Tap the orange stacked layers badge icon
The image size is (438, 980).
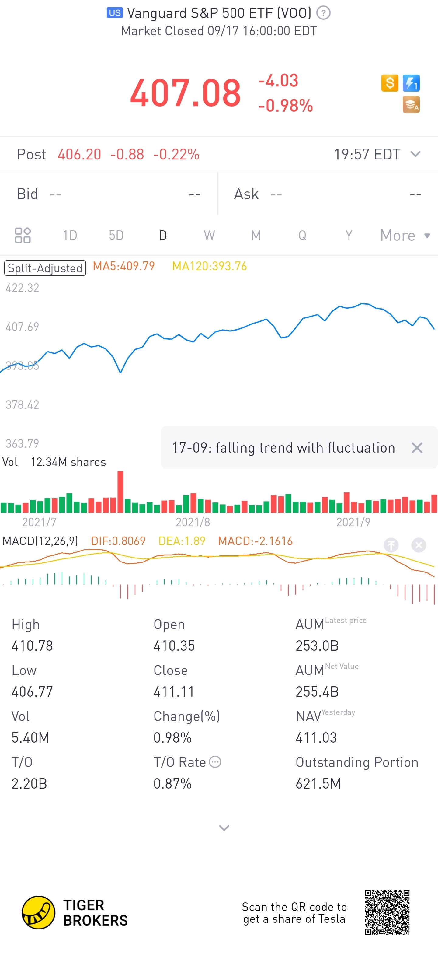coord(411,105)
